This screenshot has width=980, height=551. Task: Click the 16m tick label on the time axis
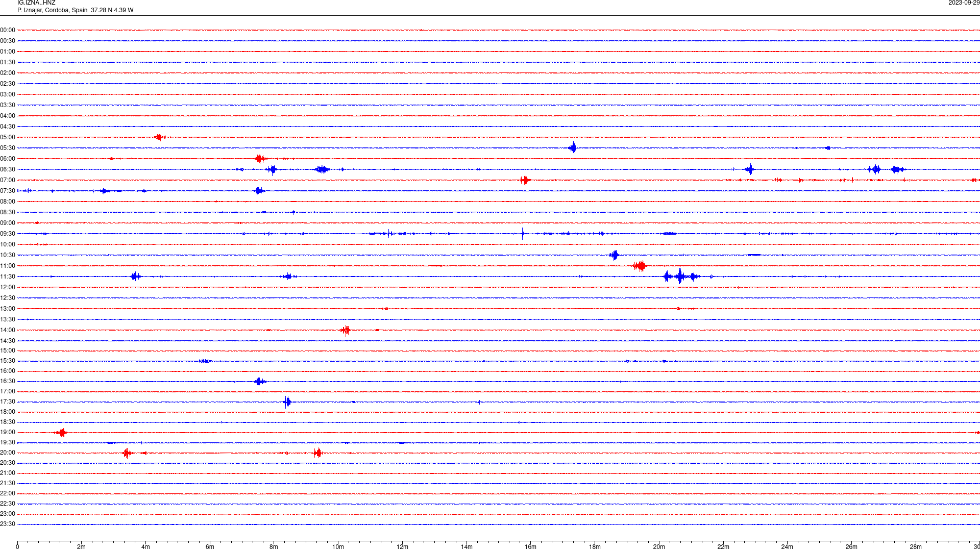tap(531, 547)
